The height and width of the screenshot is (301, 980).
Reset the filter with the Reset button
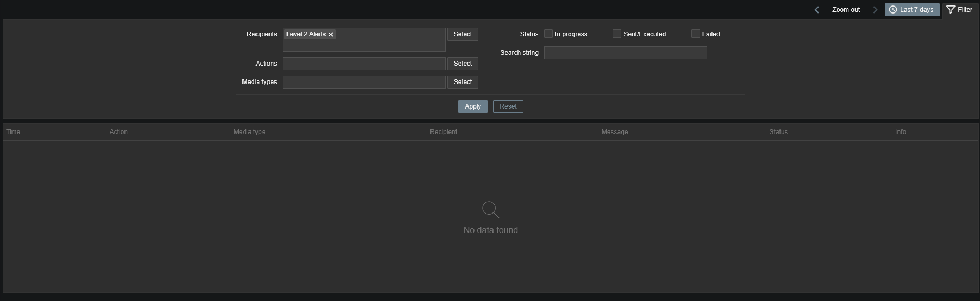point(508,106)
